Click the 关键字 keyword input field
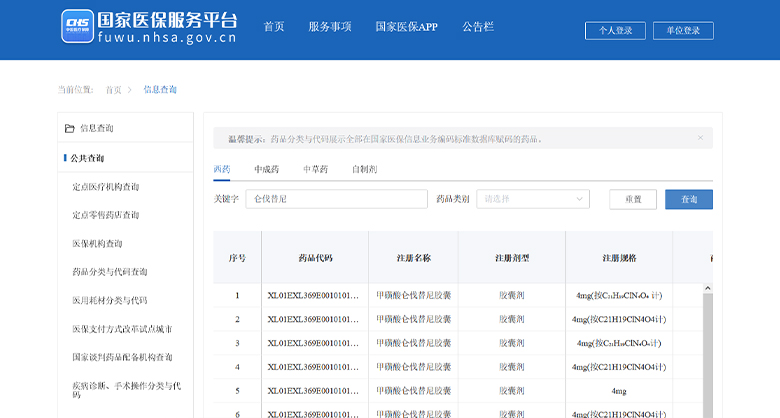The height and width of the screenshot is (418, 780). (336, 199)
